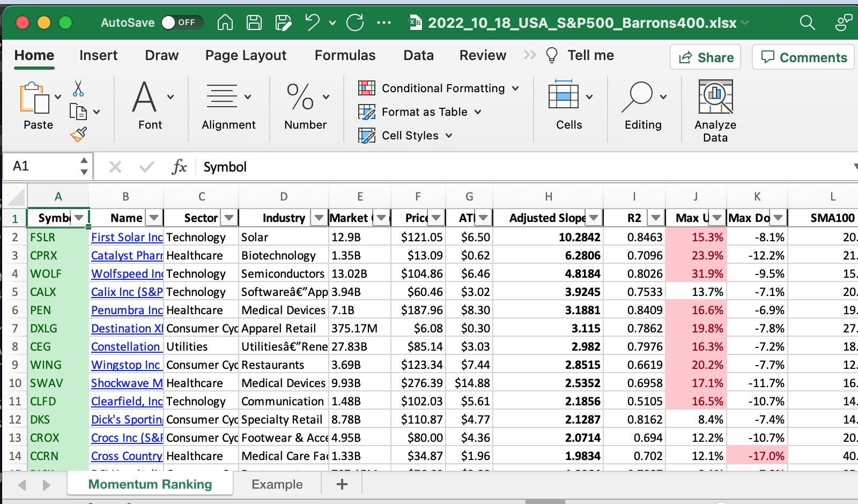Switch to the Formulas ribbon tab
The width and height of the screenshot is (858, 504).
tap(345, 55)
